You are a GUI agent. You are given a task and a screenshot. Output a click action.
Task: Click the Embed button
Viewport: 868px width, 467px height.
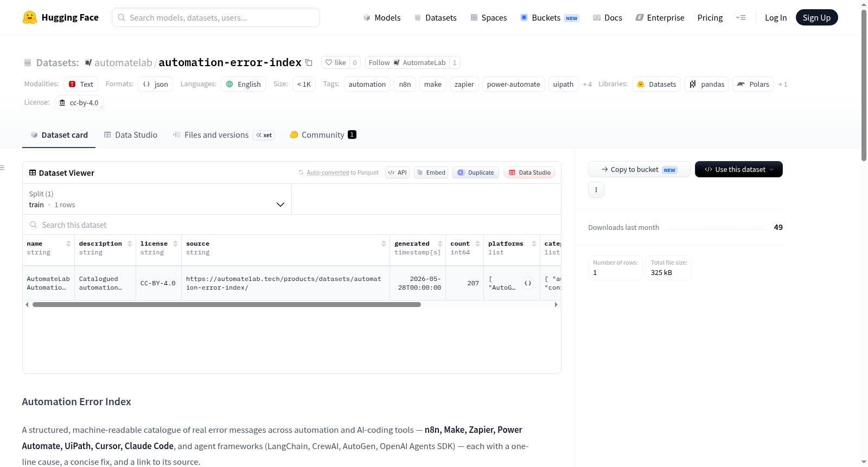point(431,172)
